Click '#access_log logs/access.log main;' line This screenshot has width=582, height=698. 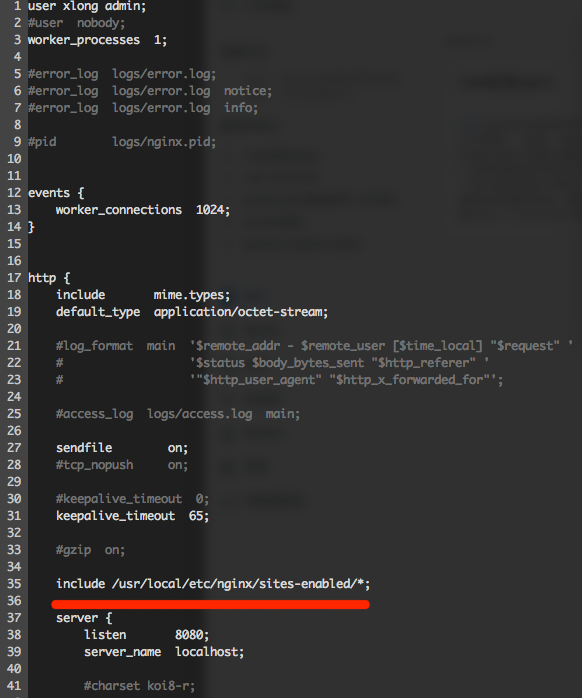click(178, 414)
